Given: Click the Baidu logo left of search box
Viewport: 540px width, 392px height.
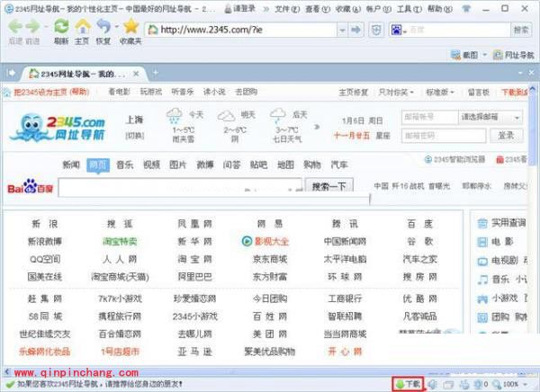Looking at the screenshot, I should 31,187.
